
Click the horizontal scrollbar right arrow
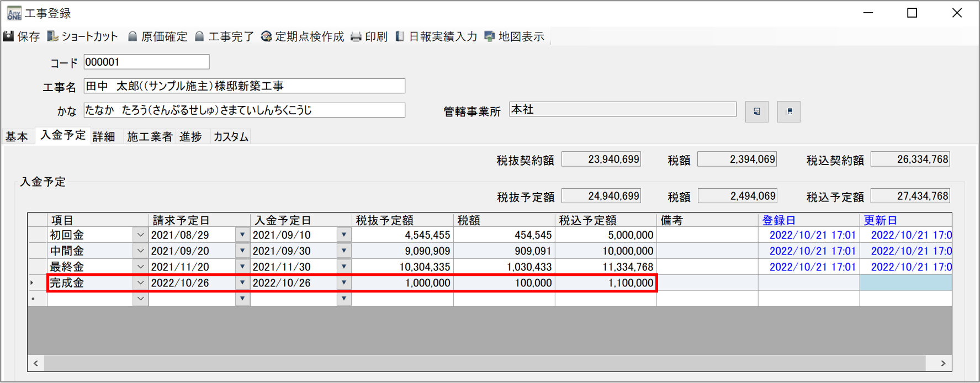943,363
